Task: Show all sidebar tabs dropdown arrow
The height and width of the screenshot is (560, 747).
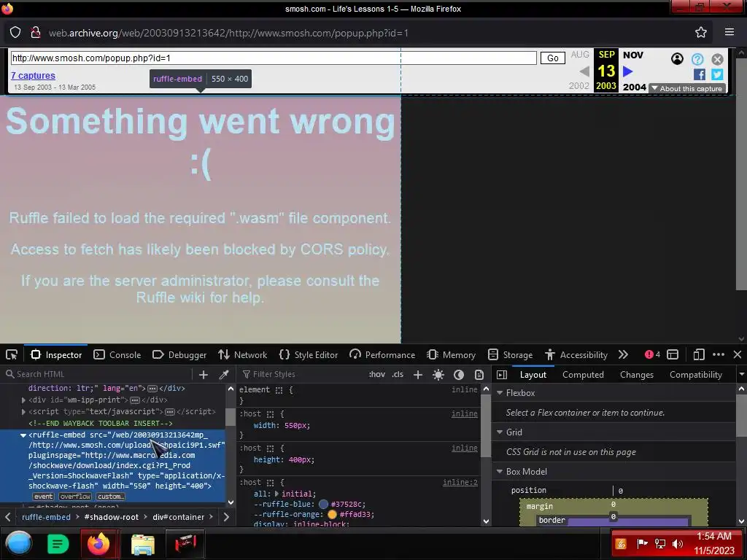Action: tap(741, 375)
